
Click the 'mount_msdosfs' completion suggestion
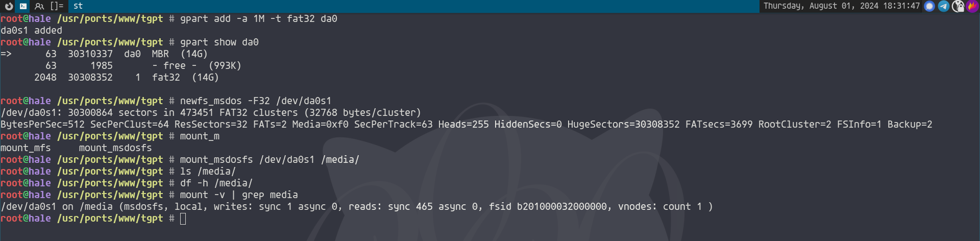[x=115, y=148]
